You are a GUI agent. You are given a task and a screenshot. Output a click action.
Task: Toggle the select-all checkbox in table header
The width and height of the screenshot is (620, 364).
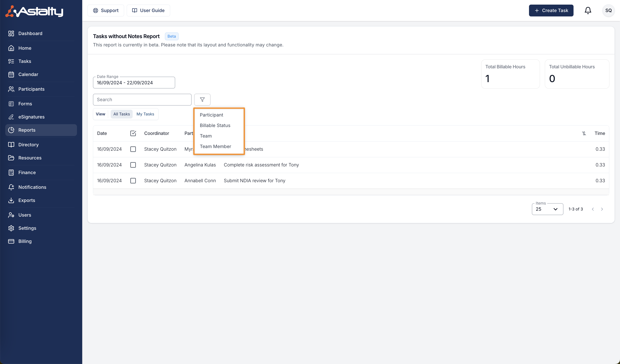coord(133,133)
